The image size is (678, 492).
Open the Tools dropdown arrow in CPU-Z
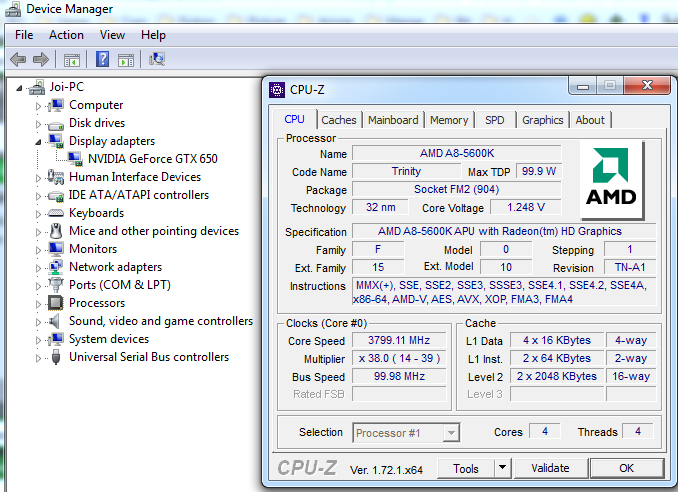(502, 468)
